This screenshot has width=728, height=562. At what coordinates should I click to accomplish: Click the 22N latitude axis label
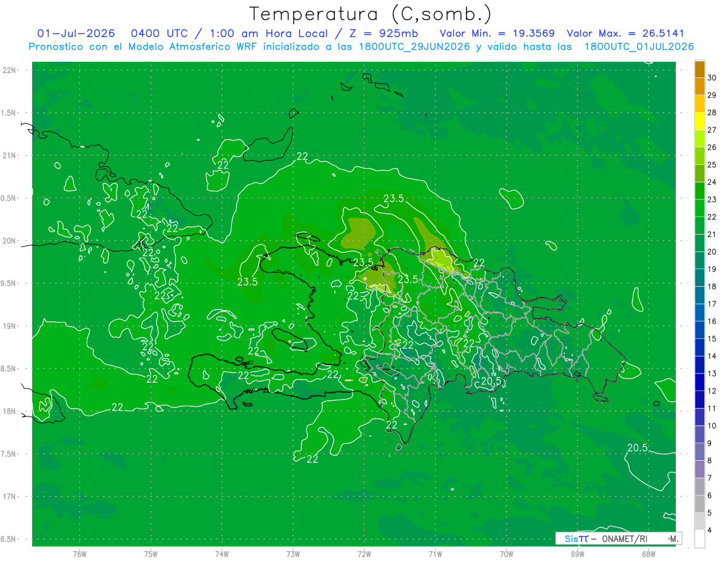click(9, 70)
